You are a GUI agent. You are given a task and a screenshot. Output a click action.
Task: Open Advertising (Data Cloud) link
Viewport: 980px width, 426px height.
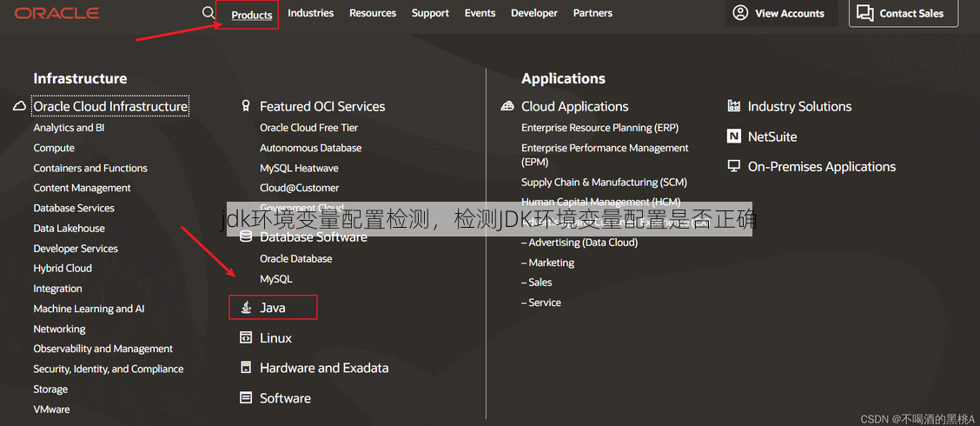click(x=579, y=243)
